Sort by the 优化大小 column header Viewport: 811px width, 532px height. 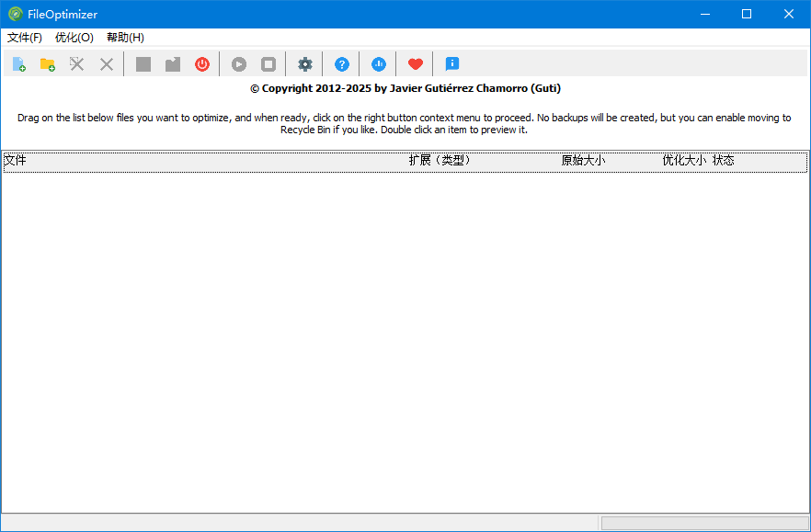[x=684, y=160]
